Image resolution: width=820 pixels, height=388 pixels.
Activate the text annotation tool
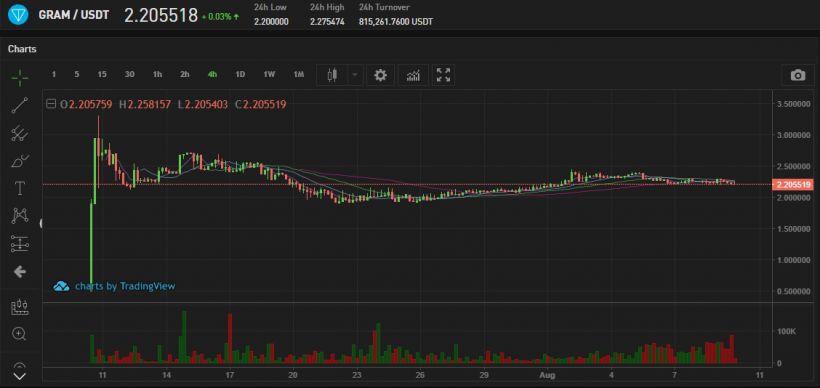pos(20,189)
